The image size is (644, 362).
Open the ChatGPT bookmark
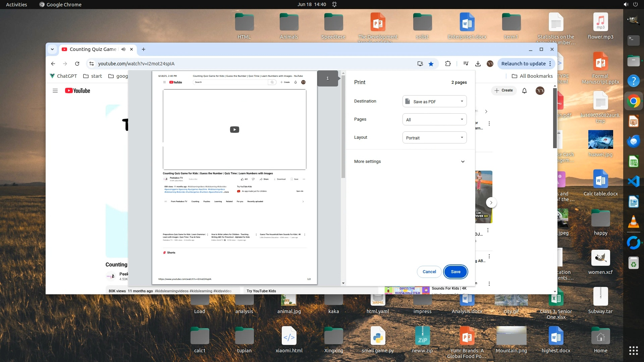(x=63, y=76)
